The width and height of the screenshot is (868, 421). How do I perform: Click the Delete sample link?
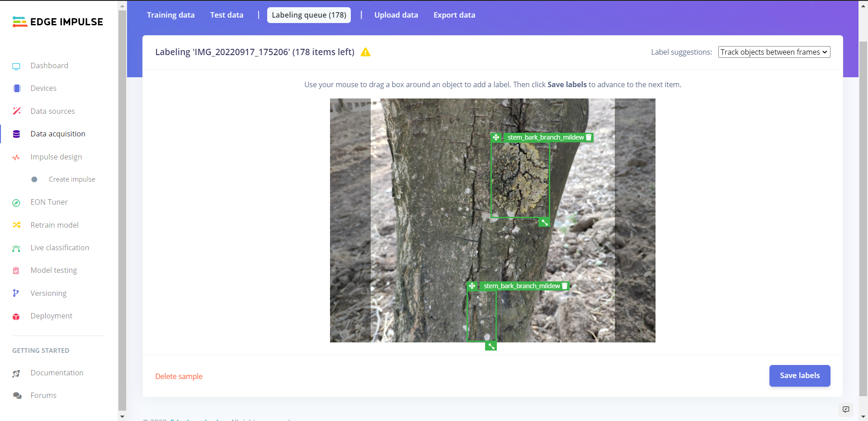(x=179, y=376)
